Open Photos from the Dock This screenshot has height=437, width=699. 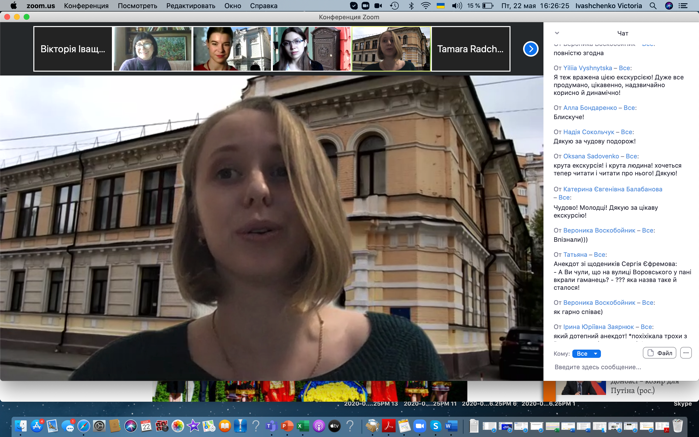tap(177, 426)
